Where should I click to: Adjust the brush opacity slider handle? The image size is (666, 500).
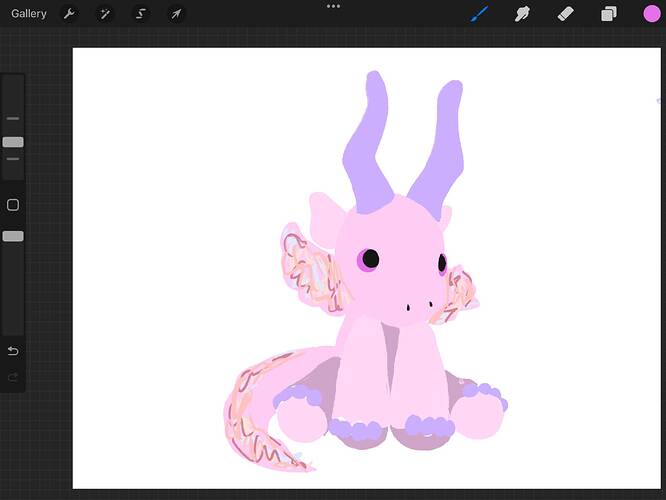(13, 236)
